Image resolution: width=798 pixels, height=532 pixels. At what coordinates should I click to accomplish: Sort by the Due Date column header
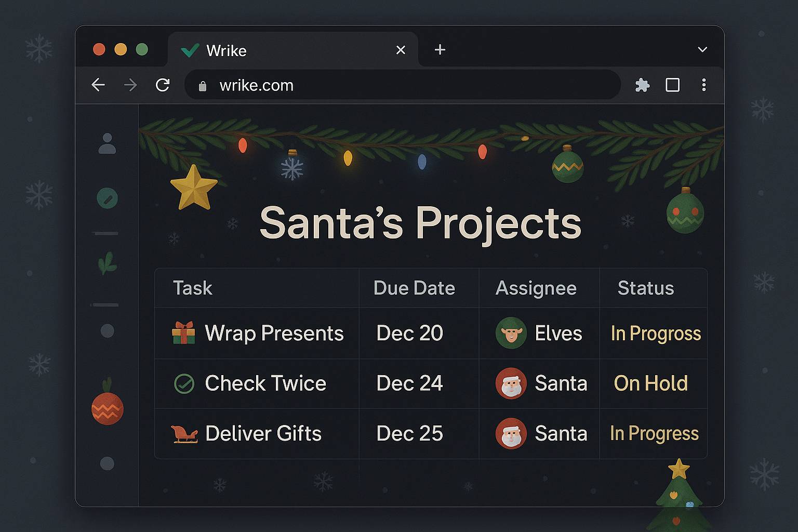point(414,288)
